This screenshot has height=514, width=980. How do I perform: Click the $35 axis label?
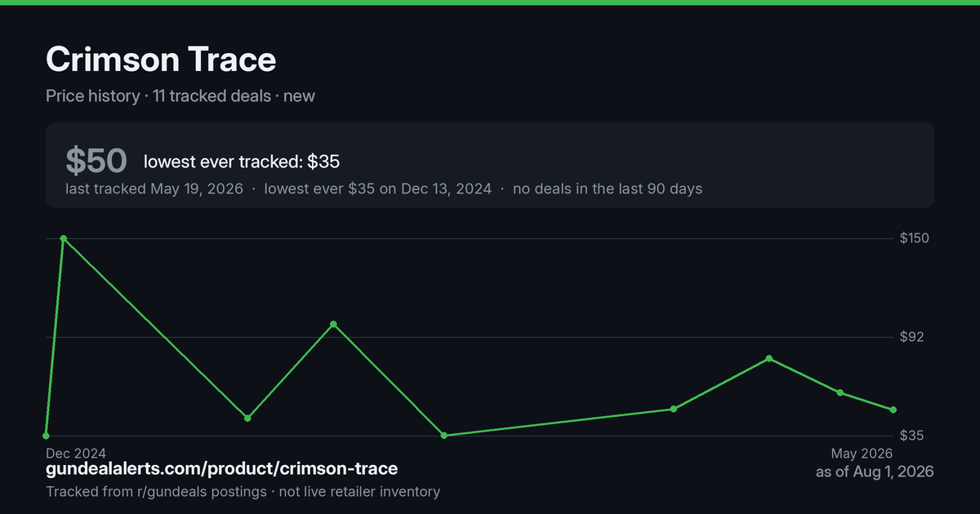tap(911, 436)
